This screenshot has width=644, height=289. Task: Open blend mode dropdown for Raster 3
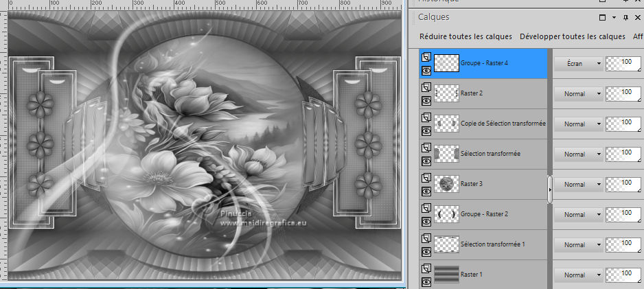(x=578, y=185)
